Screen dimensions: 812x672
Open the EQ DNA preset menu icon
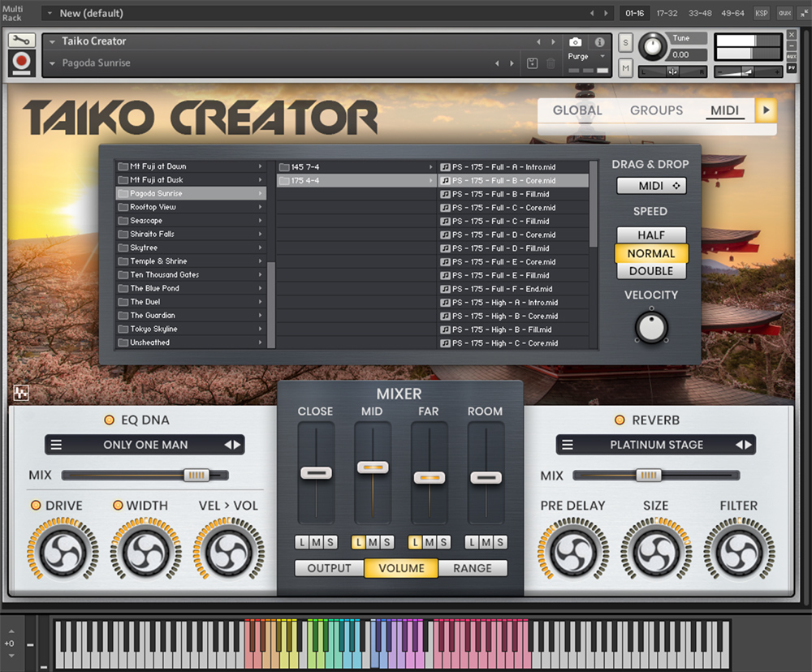(x=56, y=445)
